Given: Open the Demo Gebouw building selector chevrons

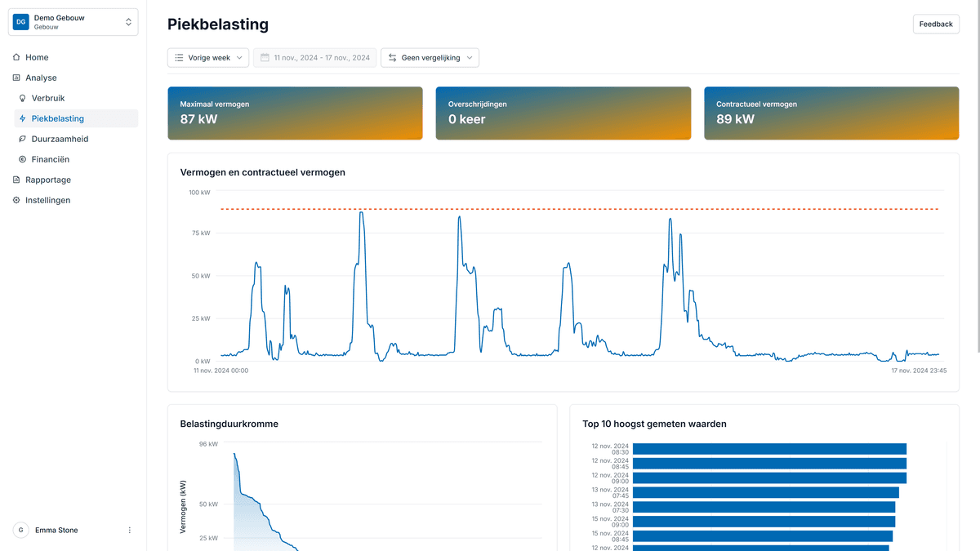Looking at the screenshot, I should point(128,22).
